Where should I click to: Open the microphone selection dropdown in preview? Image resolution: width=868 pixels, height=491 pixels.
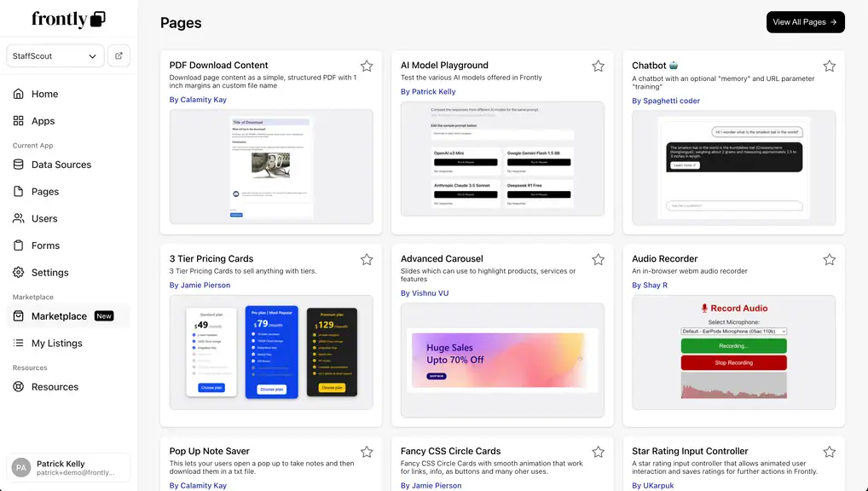pyautogui.click(x=733, y=331)
